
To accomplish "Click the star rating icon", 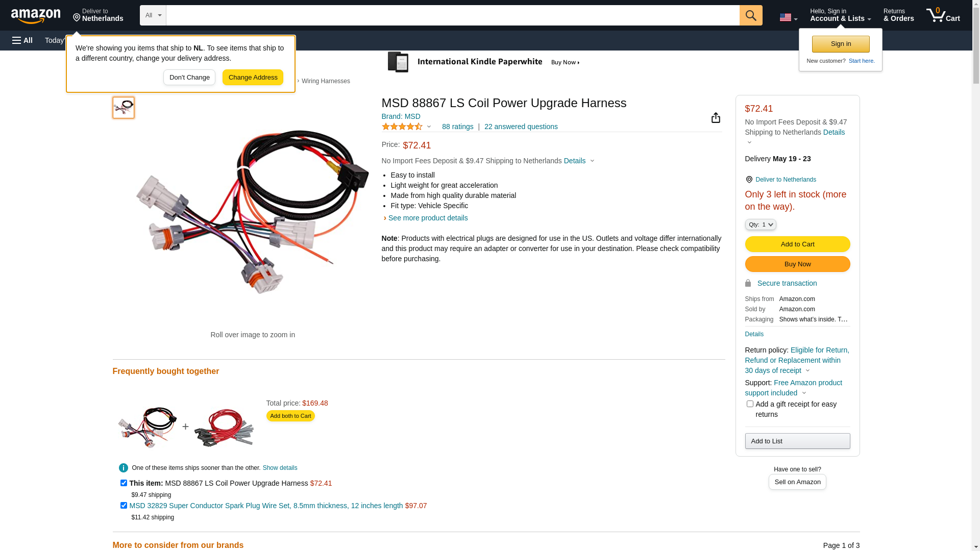I will tap(402, 127).
